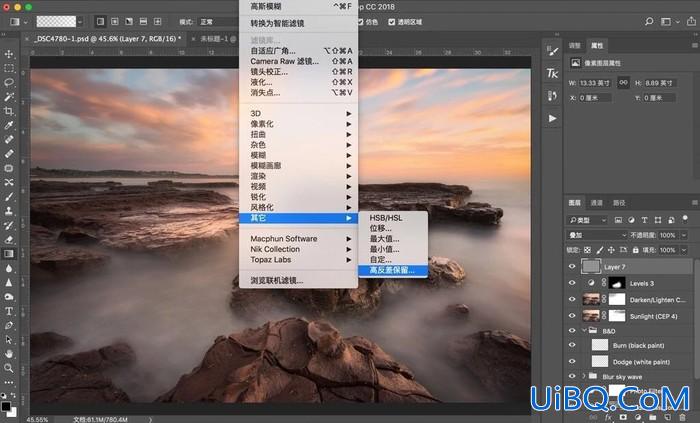700x423 pixels.
Task: Select 转换为智能滤镜 menu item
Action: [x=301, y=23]
